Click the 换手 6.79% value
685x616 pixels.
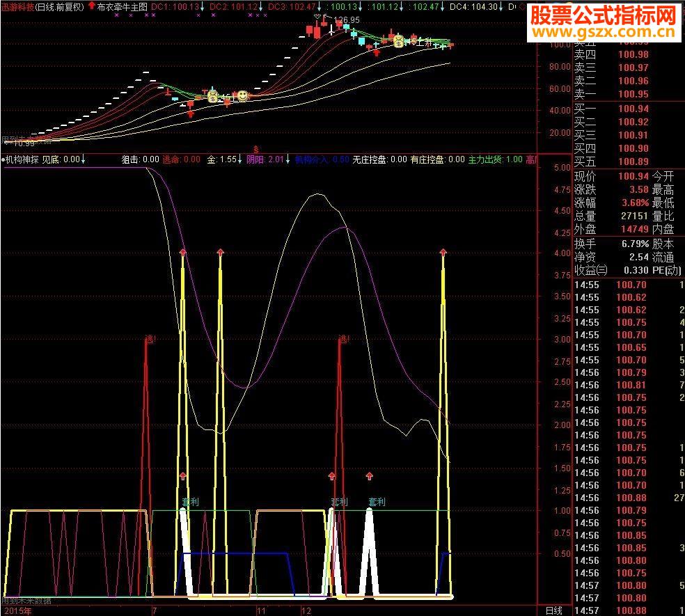pos(635,244)
